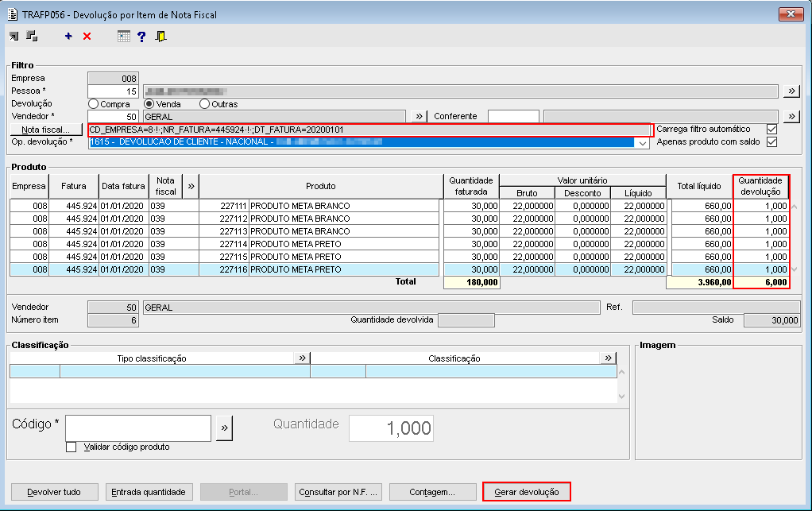Select the Compra radio button
Image resolution: width=812 pixels, height=511 pixels.
[94, 104]
